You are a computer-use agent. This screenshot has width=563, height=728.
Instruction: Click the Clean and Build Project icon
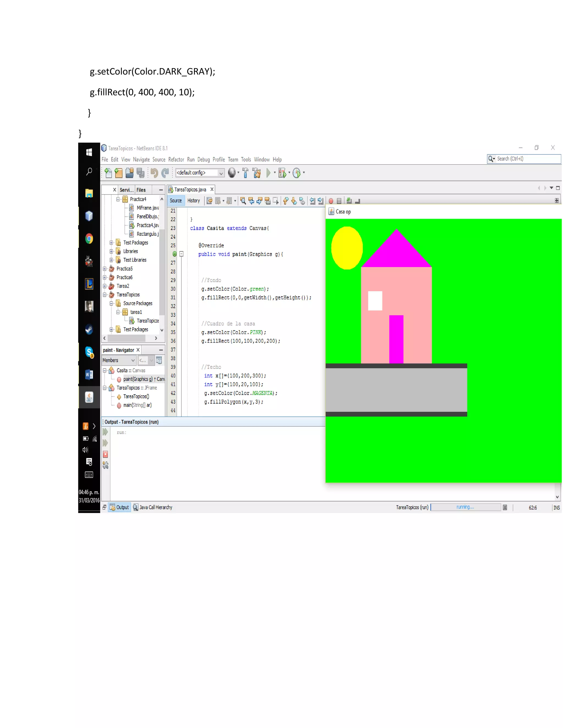(256, 173)
